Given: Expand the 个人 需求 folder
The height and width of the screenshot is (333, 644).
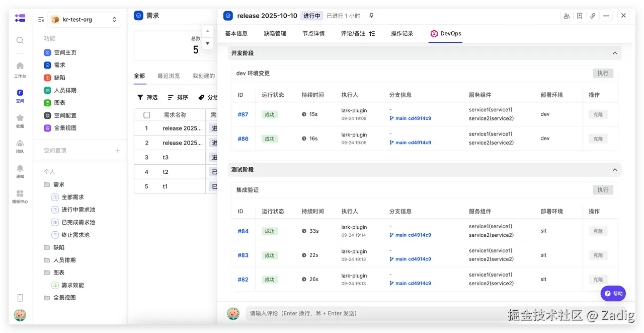Looking at the screenshot, I should tap(55, 184).
